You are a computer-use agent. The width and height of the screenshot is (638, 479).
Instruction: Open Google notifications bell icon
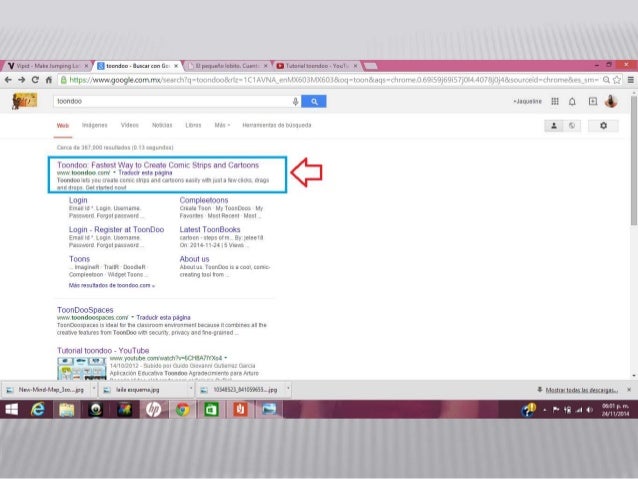[x=572, y=101]
